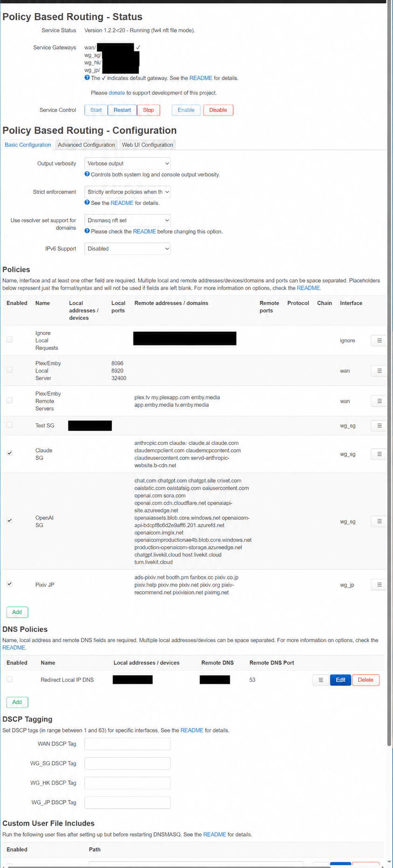This screenshot has width=393, height=868.
Task: Switch to Basic Configuration tab
Action: 28,145
